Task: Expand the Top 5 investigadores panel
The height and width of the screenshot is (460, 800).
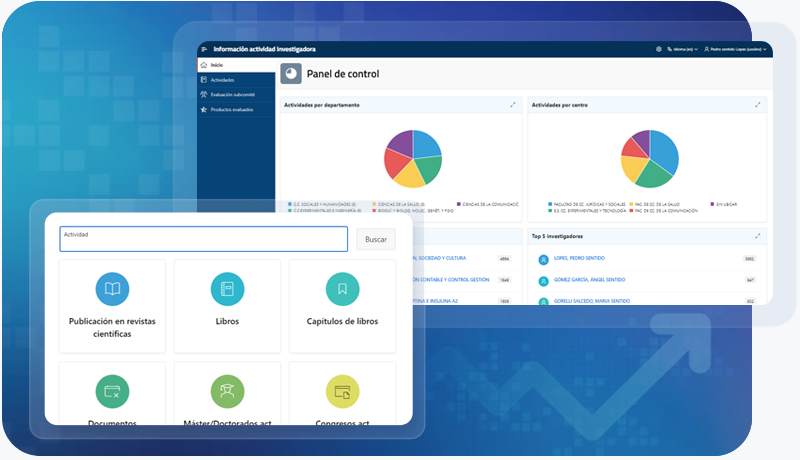Action: click(x=760, y=236)
